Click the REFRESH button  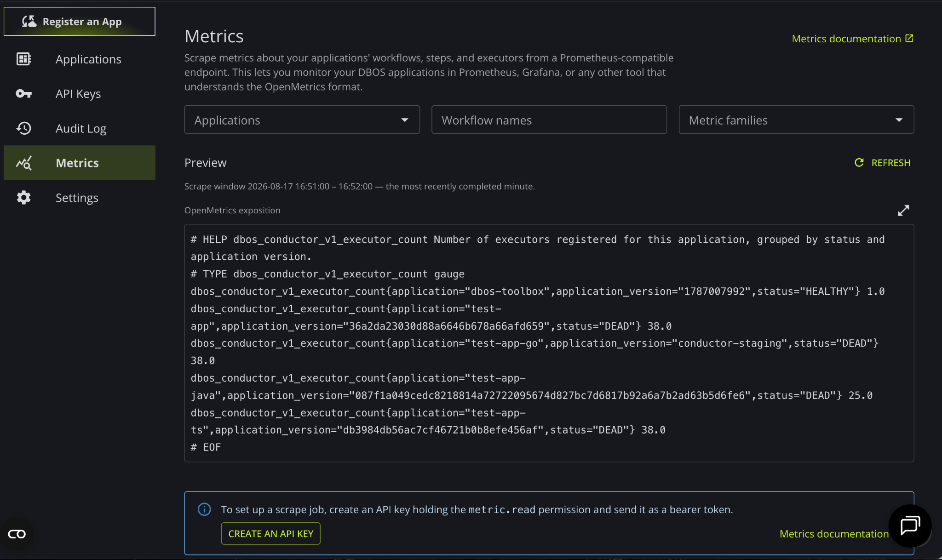(x=882, y=163)
